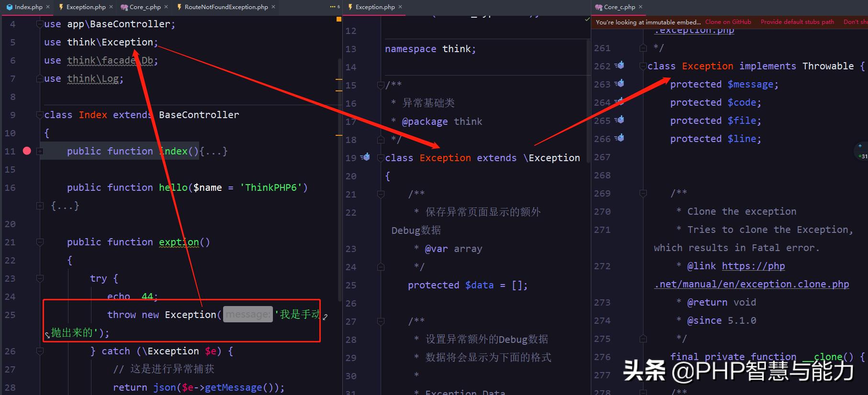Click '$data' property on line 25 in middle pane
This screenshot has width=868, height=395.
click(x=479, y=285)
